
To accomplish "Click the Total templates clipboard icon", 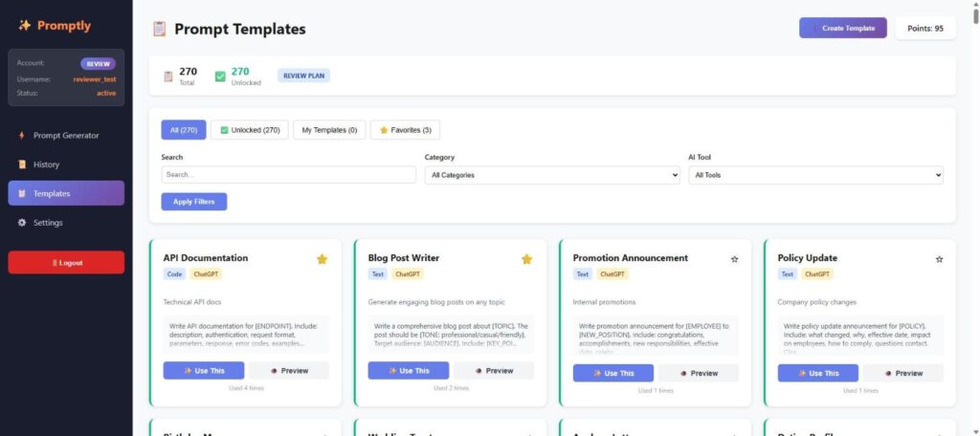I will tap(168, 76).
